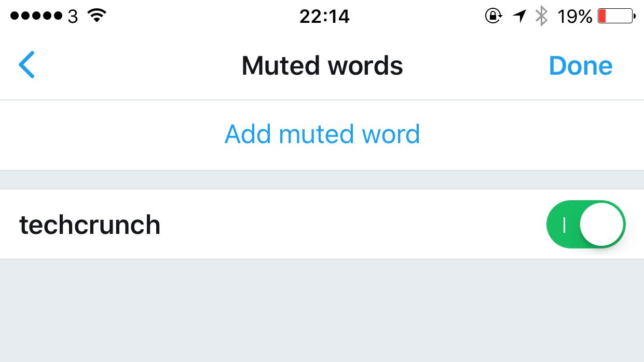
Task: Tap the red low battery icon
Action: (x=616, y=16)
